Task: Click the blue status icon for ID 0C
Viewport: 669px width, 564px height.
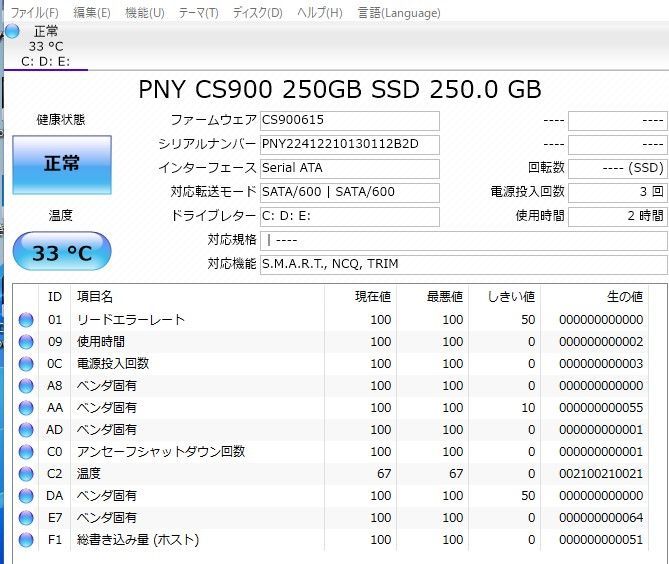Action: click(26, 363)
